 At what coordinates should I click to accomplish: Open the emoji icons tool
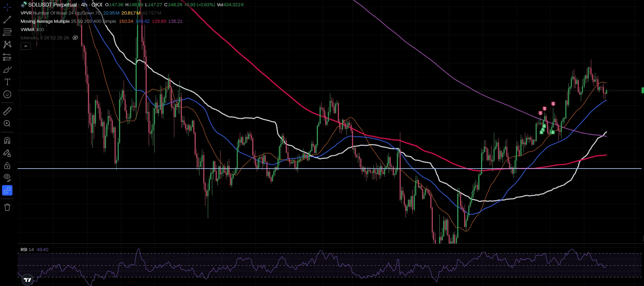(x=7, y=94)
